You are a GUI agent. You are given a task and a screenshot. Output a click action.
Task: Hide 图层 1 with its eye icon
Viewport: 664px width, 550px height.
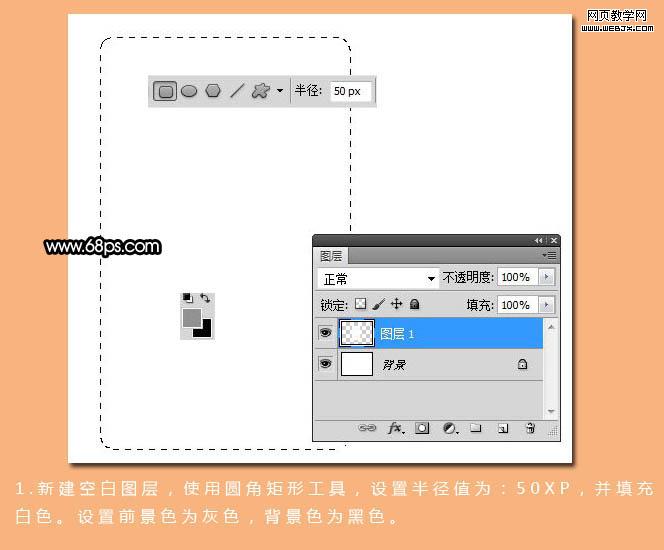click(x=325, y=333)
